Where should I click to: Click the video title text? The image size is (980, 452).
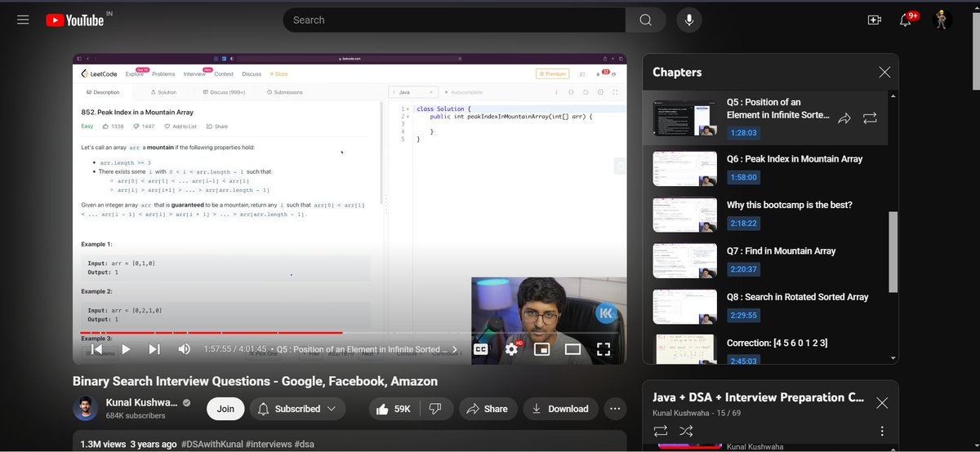pyautogui.click(x=255, y=381)
